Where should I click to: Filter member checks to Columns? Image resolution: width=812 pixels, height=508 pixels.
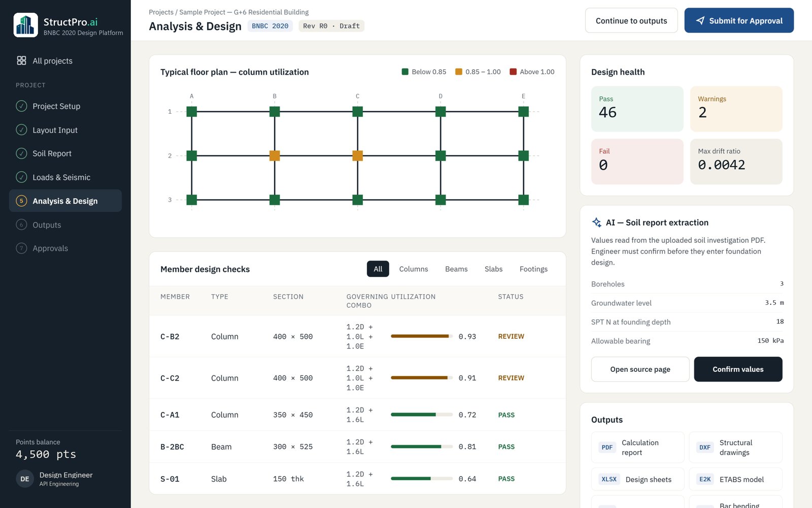pyautogui.click(x=414, y=269)
